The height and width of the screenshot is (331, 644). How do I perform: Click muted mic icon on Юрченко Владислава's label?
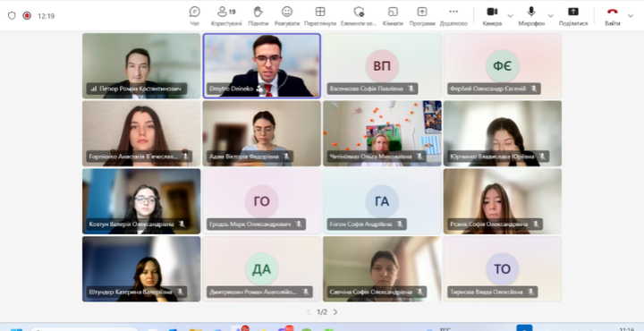point(542,157)
